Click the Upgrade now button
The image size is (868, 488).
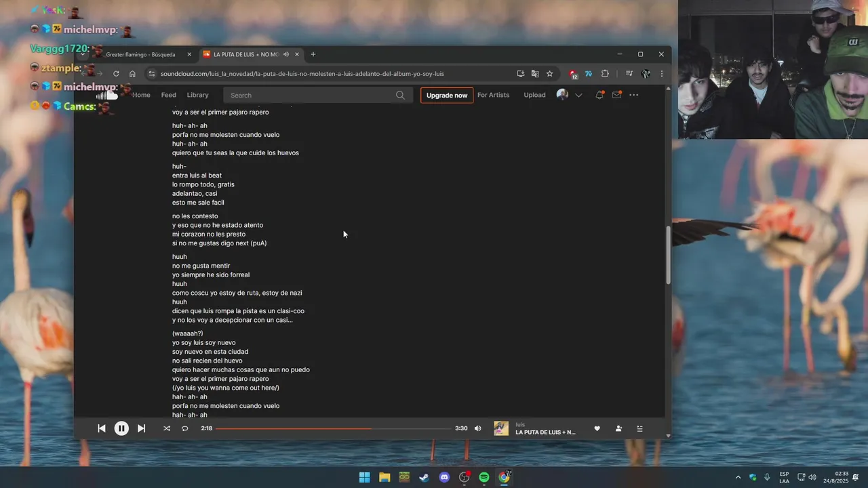pos(447,95)
